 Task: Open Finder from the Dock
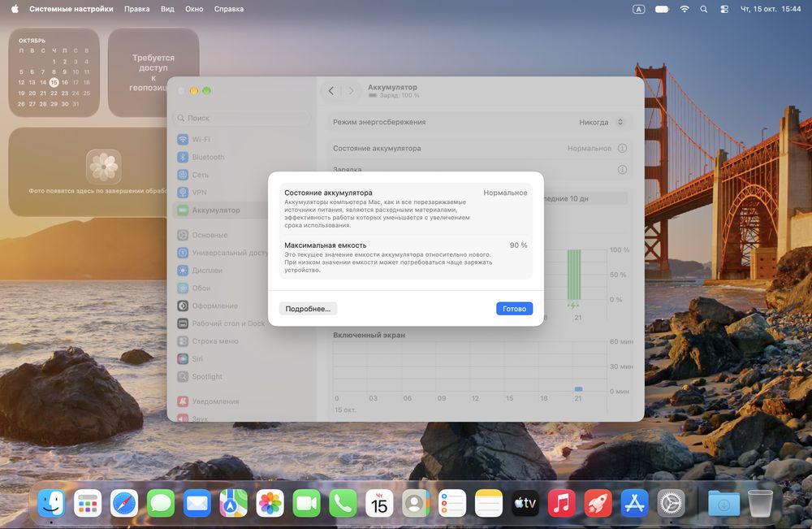(51, 503)
